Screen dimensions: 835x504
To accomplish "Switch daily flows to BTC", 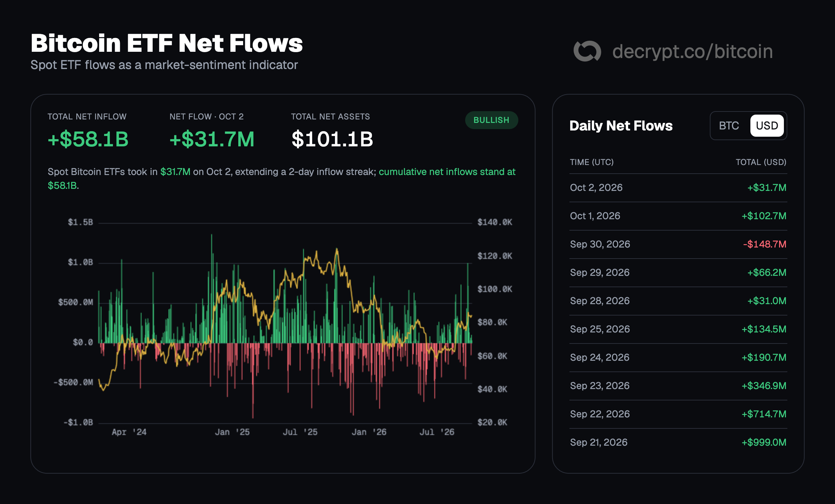I will point(729,126).
